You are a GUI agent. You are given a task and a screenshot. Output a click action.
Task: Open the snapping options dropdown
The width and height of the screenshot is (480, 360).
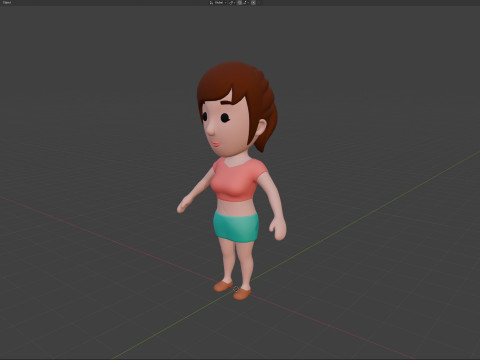coord(246,2)
